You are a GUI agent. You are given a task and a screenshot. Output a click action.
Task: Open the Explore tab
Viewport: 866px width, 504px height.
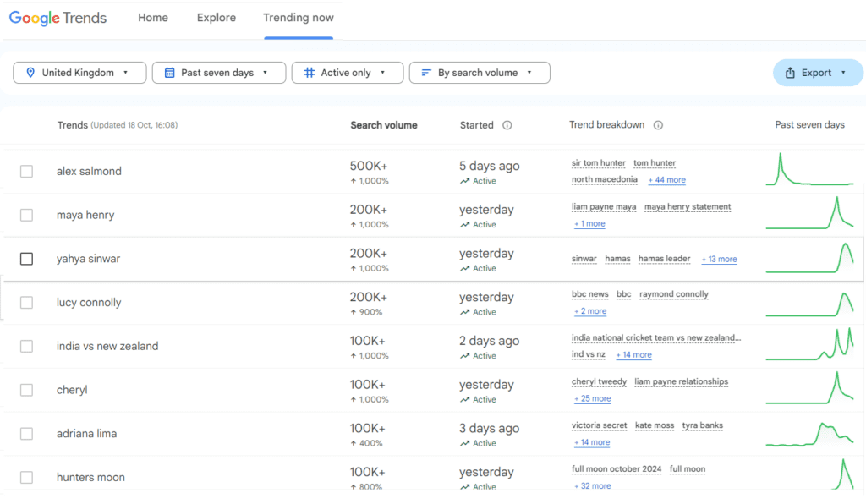point(216,18)
